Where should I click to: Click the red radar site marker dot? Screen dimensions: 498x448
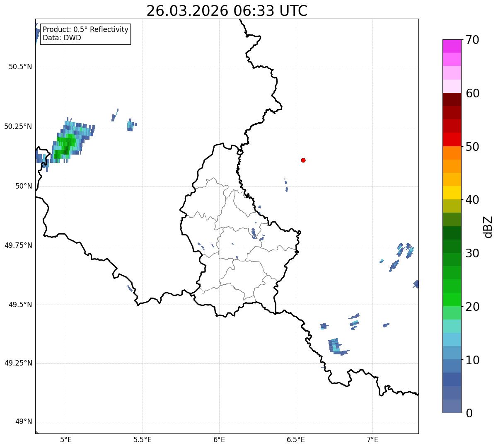(x=303, y=160)
